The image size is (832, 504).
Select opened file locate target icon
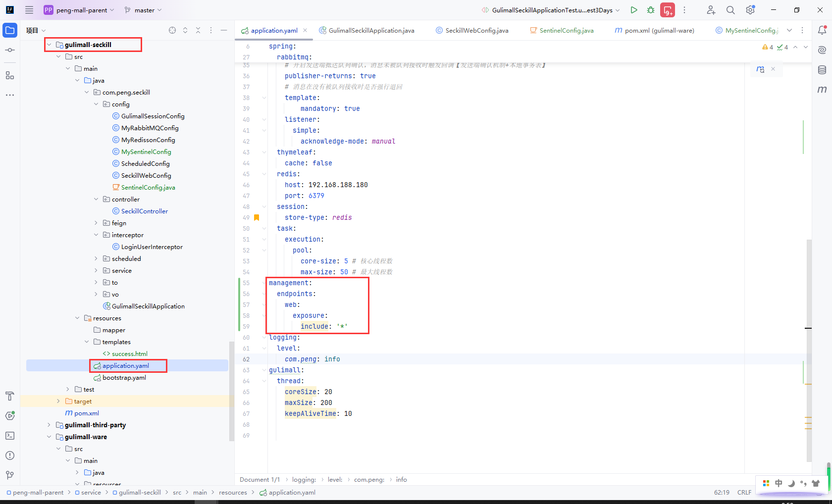[x=172, y=30]
